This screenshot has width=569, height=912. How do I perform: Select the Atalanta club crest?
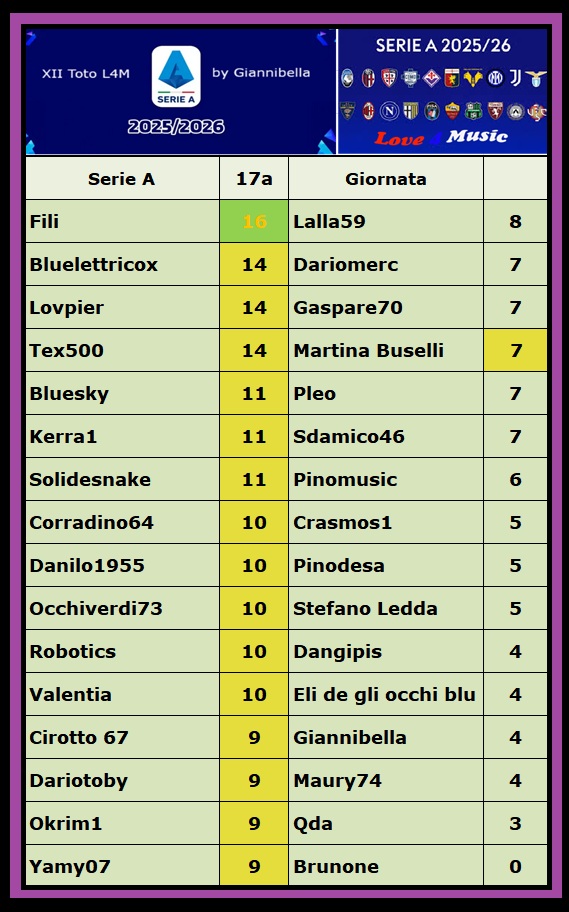coord(347,78)
